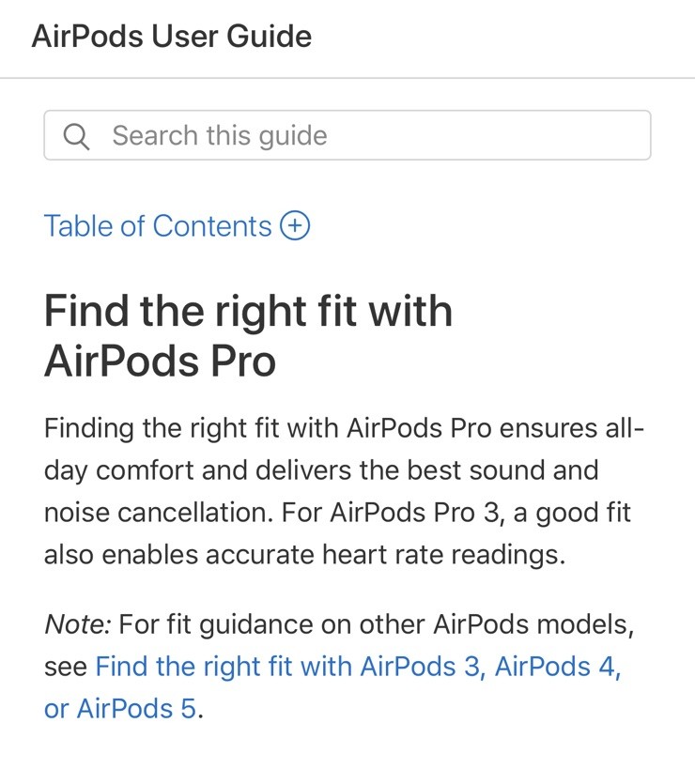Open the Table of Contents link
The image size is (695, 784).
[x=177, y=225]
